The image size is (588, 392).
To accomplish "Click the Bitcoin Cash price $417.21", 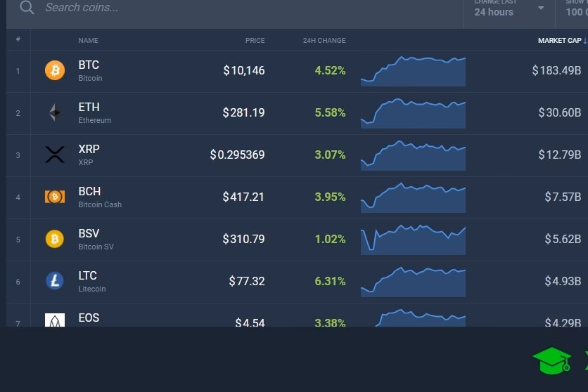I will tap(243, 197).
